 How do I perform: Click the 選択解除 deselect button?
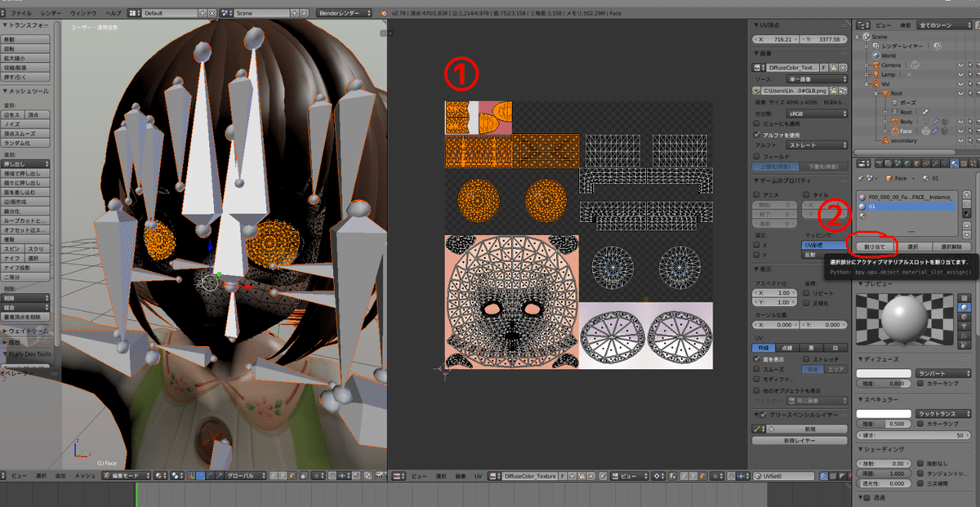pyautogui.click(x=951, y=246)
